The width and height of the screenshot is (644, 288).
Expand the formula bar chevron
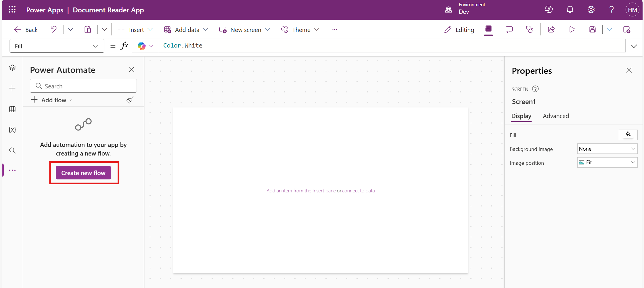pos(634,46)
